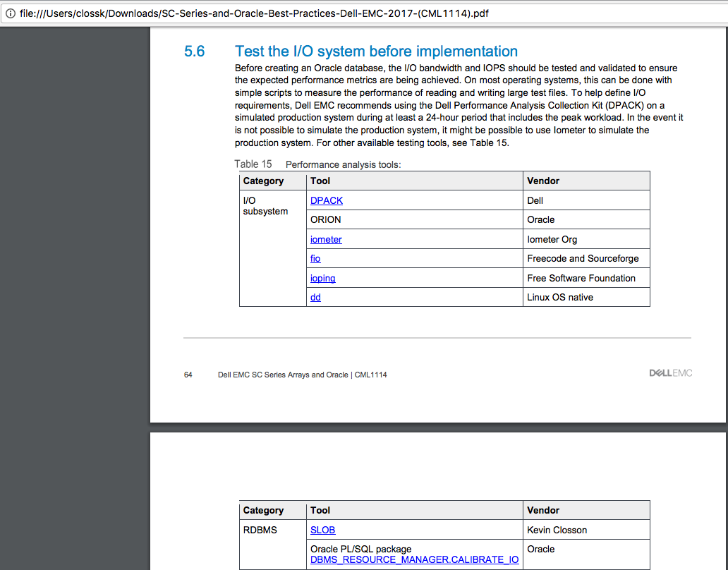Click the Dell EMC logo in page footer
Screen dimensions: 728x570
670,373
